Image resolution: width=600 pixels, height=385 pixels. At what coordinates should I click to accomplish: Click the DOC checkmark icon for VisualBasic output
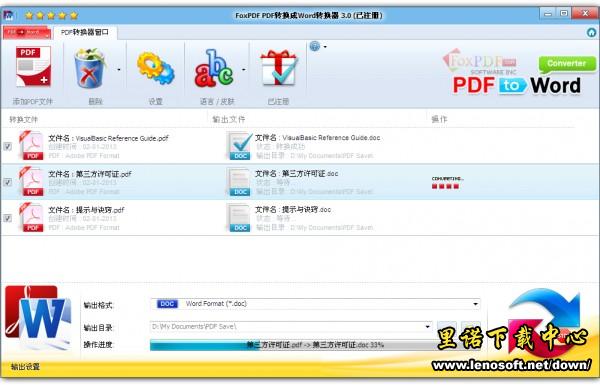click(x=240, y=146)
